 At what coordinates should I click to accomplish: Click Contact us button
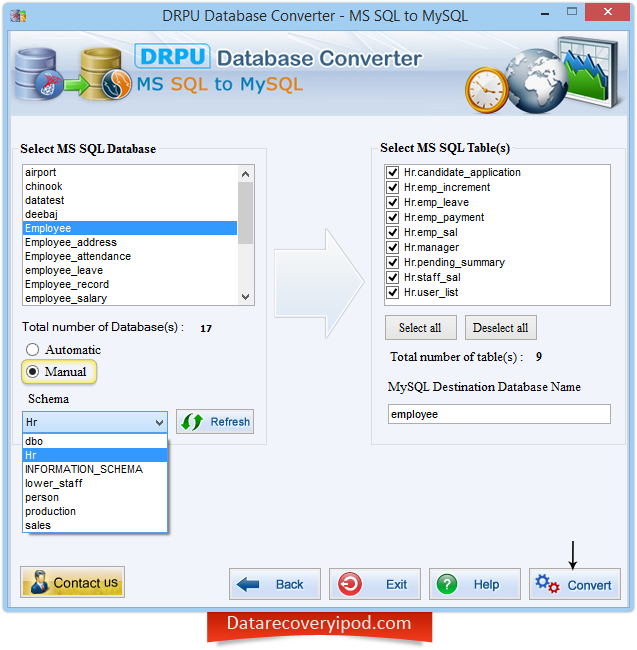point(73,582)
